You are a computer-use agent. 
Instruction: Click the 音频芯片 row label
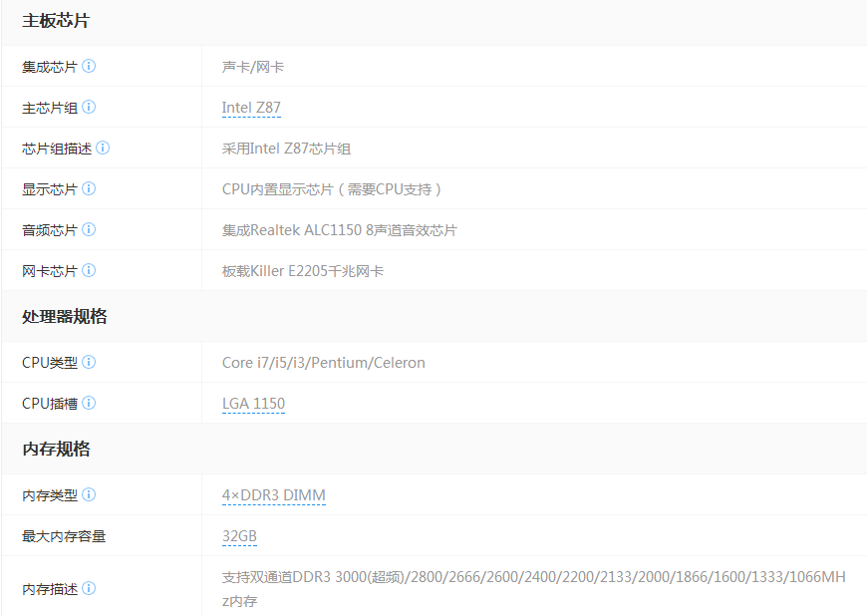(x=49, y=230)
